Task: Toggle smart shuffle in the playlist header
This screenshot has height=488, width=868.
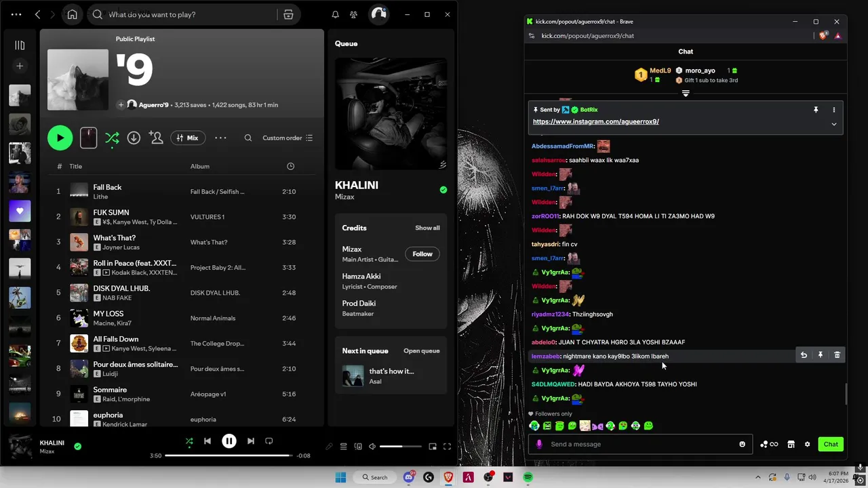Action: (x=112, y=138)
